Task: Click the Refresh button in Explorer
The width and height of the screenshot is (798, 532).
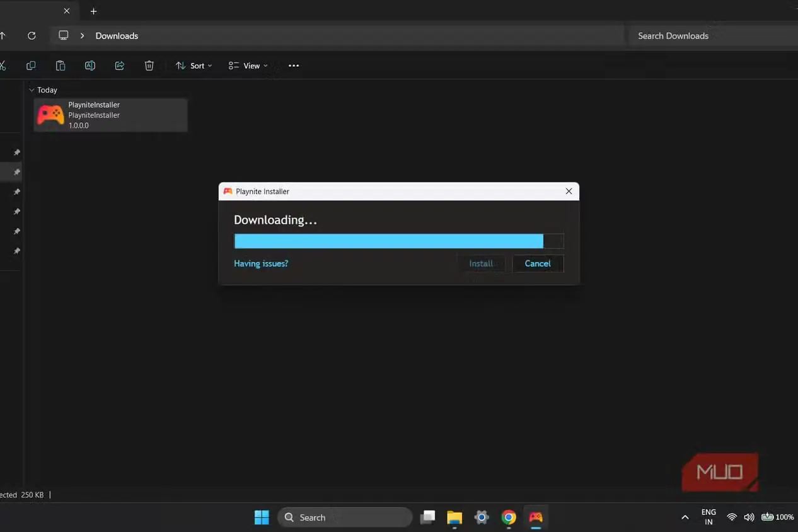Action: coord(32,36)
